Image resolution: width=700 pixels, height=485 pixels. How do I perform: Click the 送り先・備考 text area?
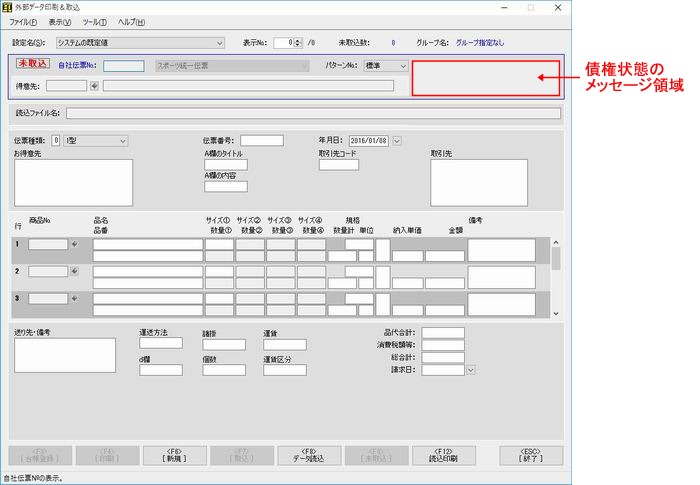[65, 355]
